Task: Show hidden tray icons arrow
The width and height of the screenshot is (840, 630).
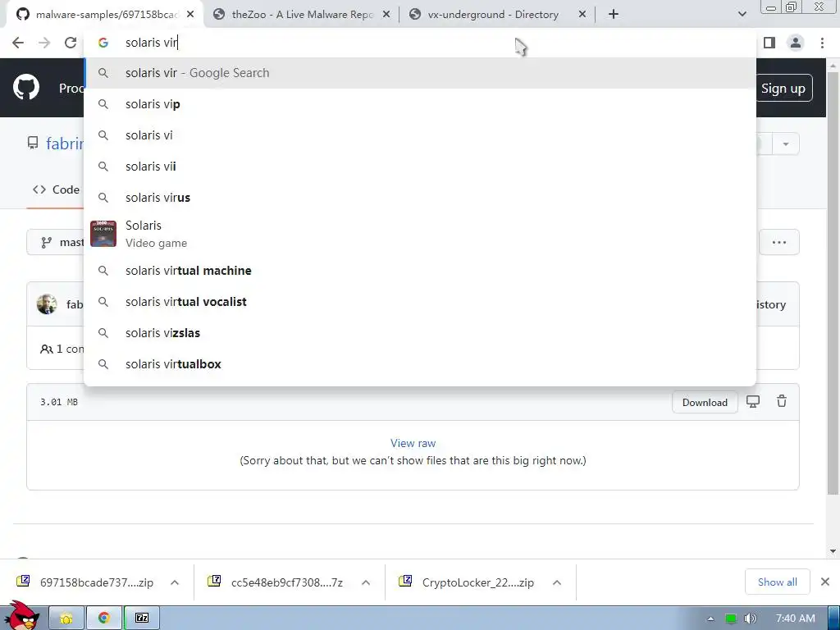Action: [x=711, y=619]
